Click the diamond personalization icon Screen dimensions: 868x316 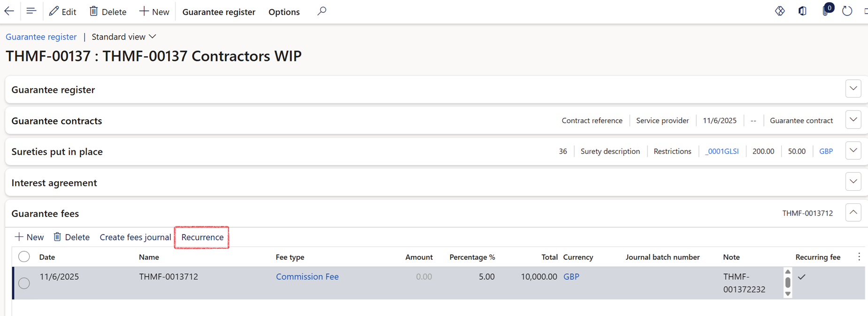[x=780, y=11]
